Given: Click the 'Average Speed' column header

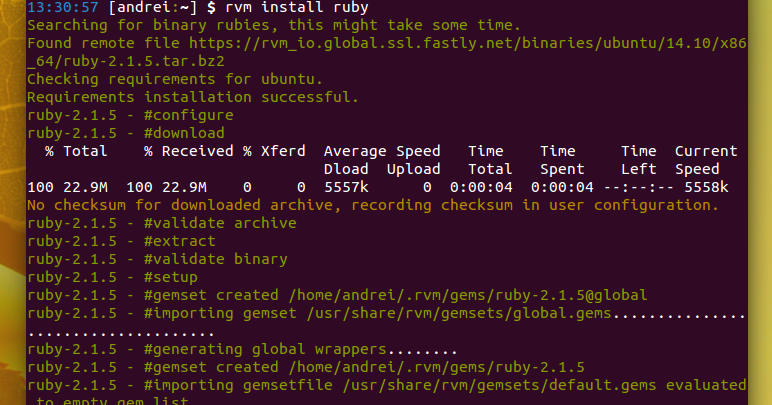Looking at the screenshot, I should coord(382,151).
